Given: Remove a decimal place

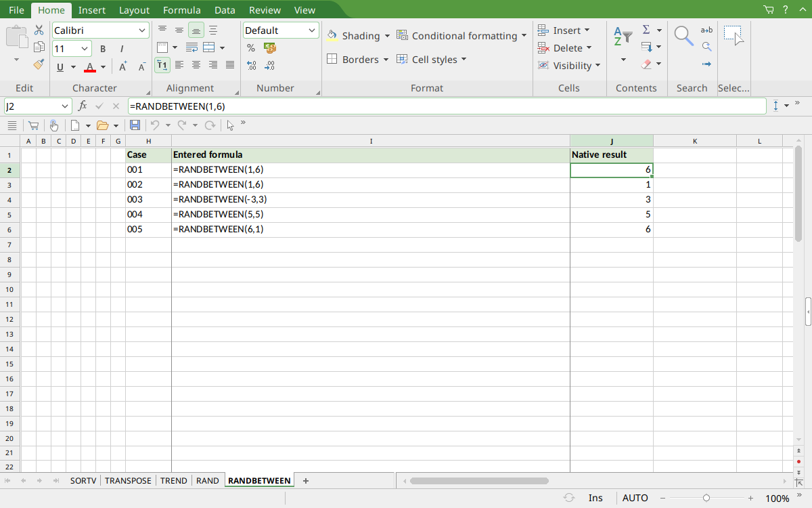Looking at the screenshot, I should [270, 66].
